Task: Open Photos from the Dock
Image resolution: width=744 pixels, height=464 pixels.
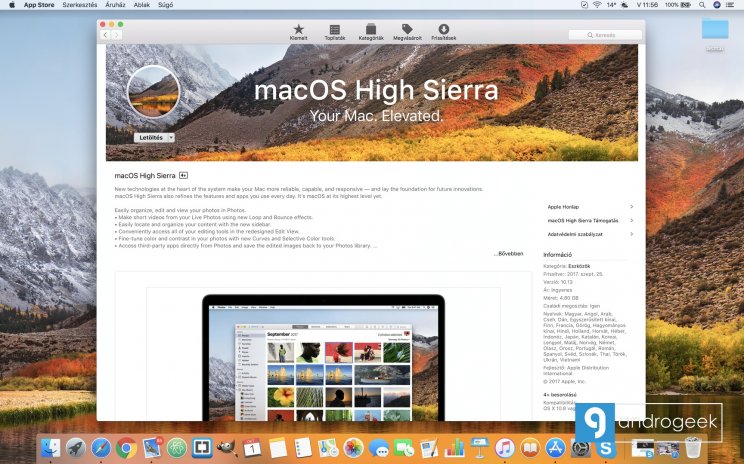Action: coord(353,447)
